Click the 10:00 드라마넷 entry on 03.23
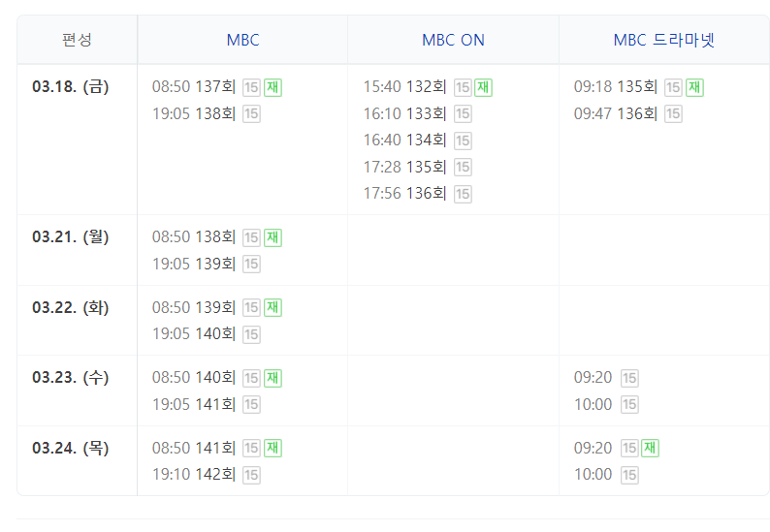This screenshot has width=770, height=532. point(593,404)
